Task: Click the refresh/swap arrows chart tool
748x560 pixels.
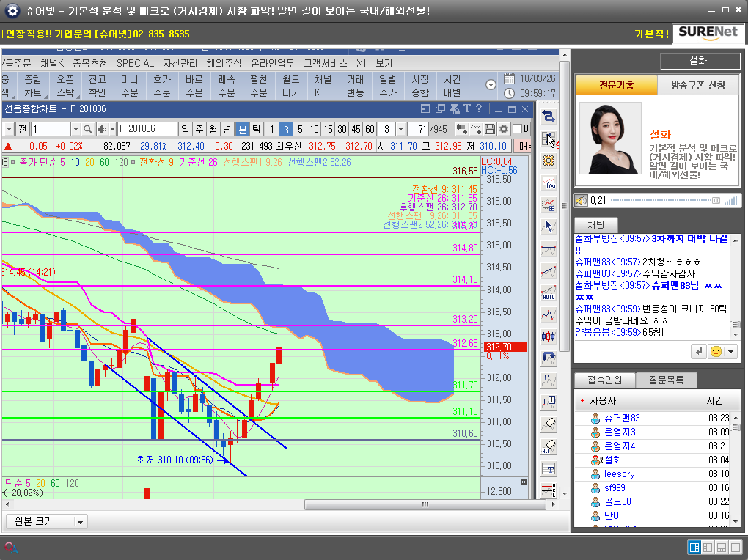Action: tap(548, 117)
